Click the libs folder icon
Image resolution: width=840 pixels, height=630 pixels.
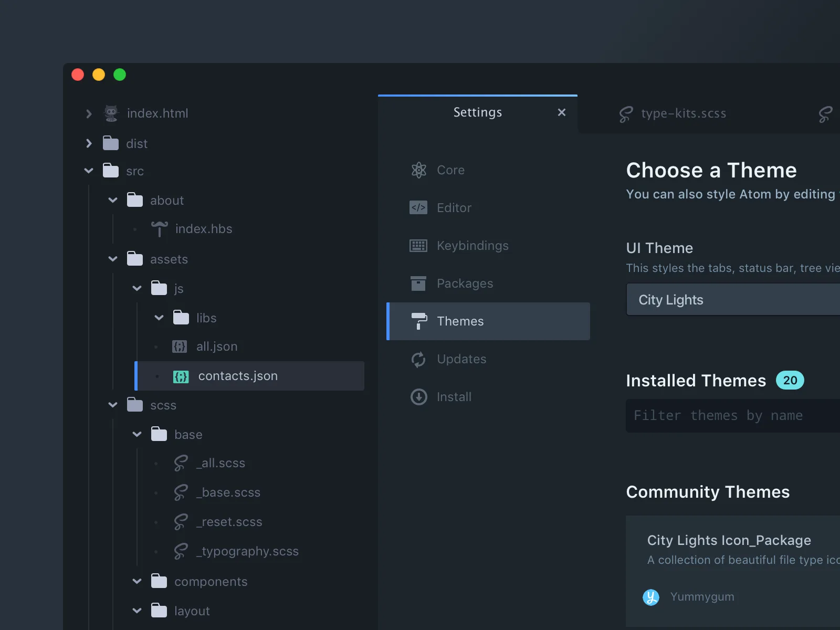[181, 317]
